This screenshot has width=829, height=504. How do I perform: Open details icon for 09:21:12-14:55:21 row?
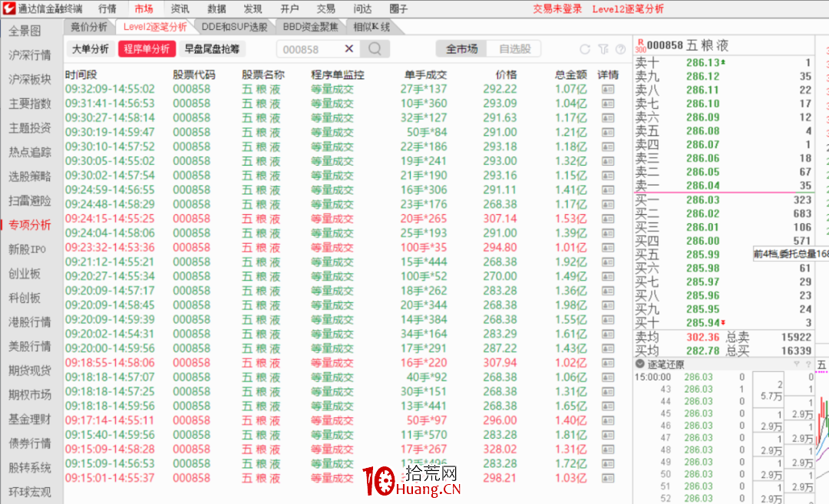(x=608, y=262)
